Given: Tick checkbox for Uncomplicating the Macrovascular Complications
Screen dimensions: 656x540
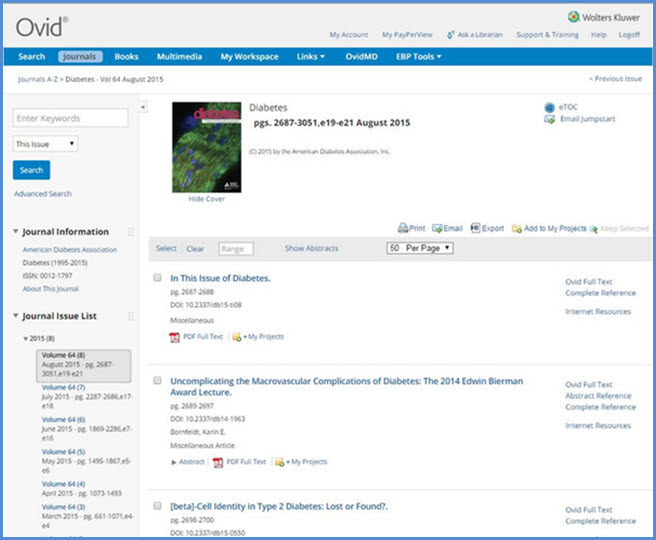Looking at the screenshot, I should (x=157, y=381).
